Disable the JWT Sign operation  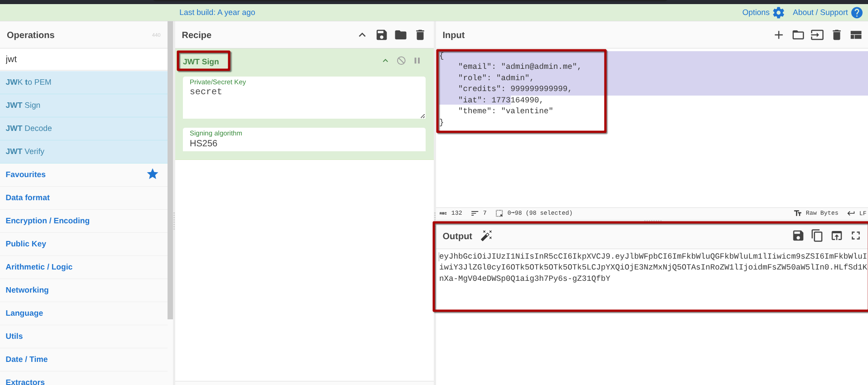(x=401, y=61)
